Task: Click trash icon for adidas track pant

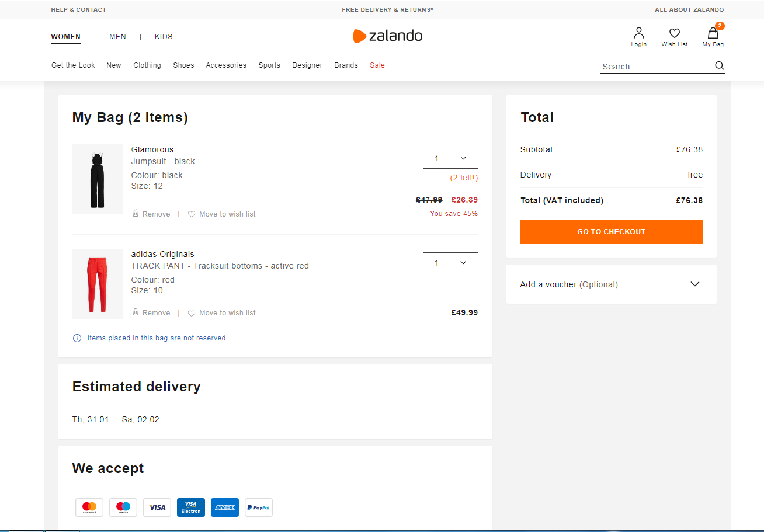Action: point(136,312)
